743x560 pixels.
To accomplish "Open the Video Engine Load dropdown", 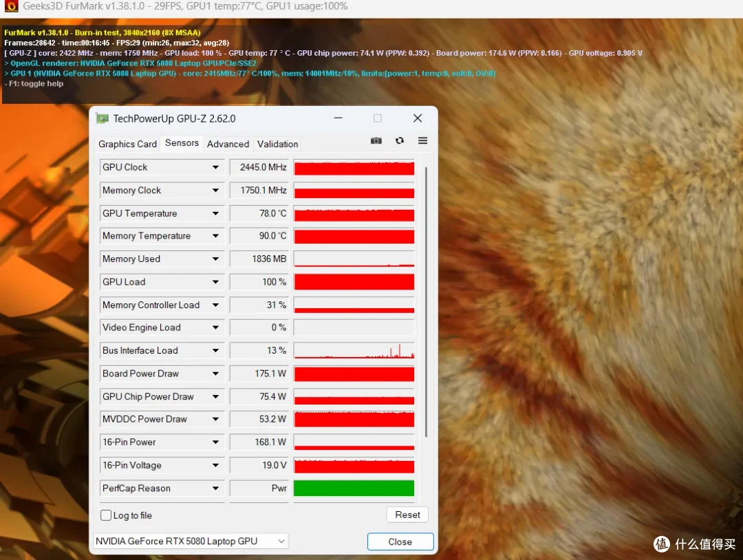I will tap(215, 327).
